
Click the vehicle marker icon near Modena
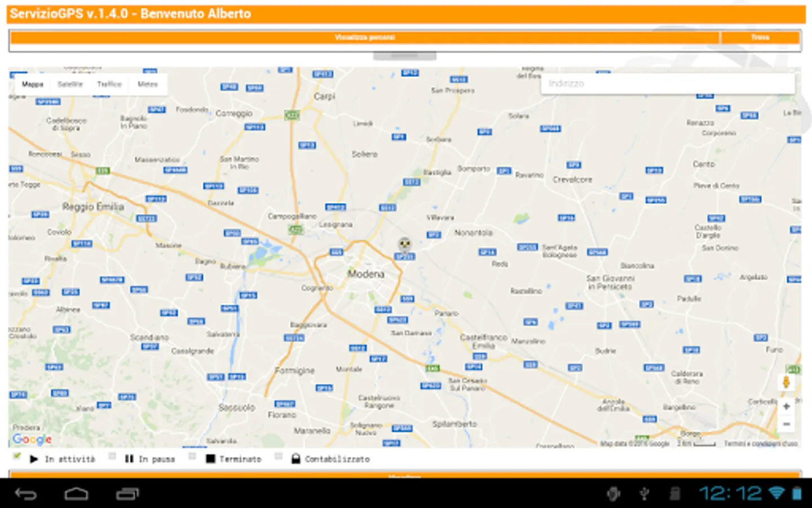tap(404, 244)
